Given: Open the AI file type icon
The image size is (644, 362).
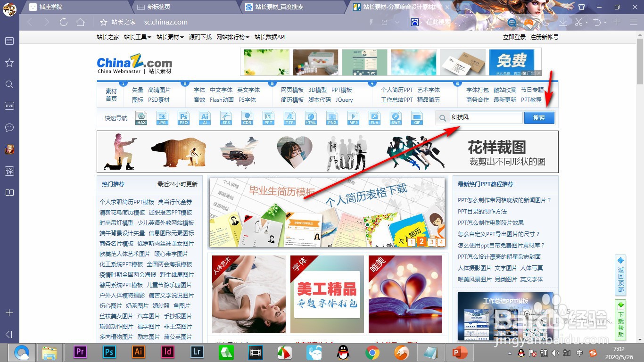Looking at the screenshot, I should pyautogui.click(x=205, y=118).
